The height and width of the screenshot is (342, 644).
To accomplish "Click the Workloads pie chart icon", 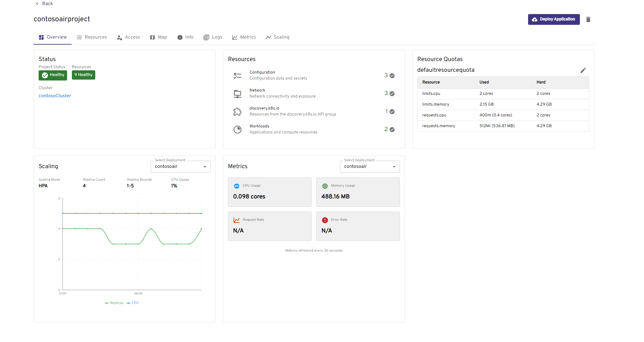I will (x=237, y=130).
